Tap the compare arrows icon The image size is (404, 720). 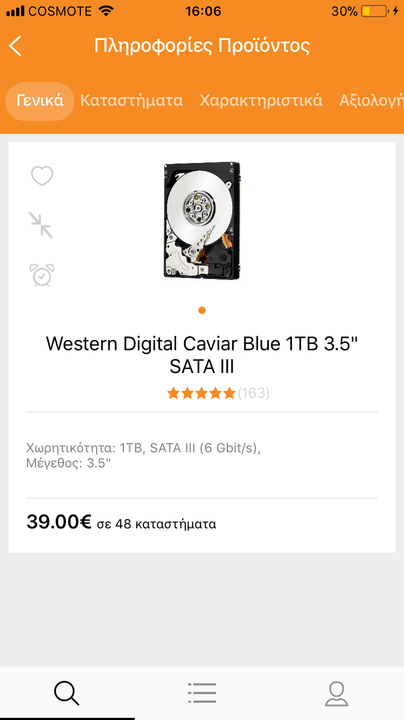pos(41,225)
